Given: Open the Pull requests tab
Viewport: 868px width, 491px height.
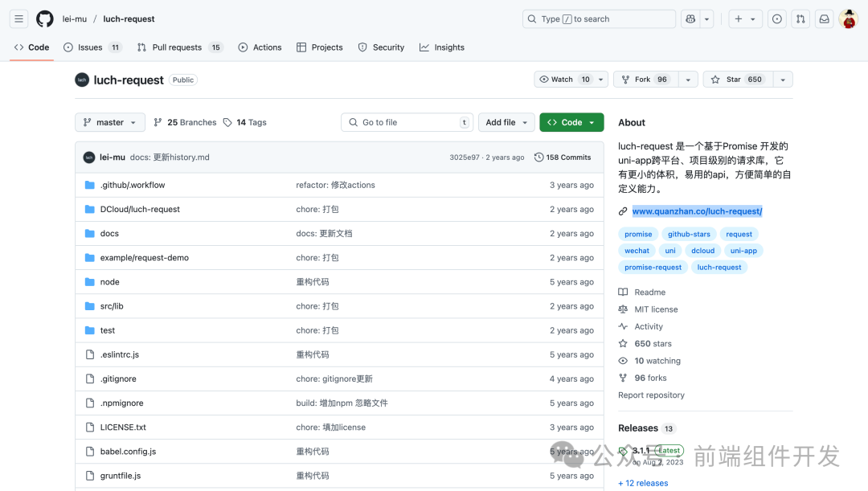Looking at the screenshot, I should pos(179,47).
